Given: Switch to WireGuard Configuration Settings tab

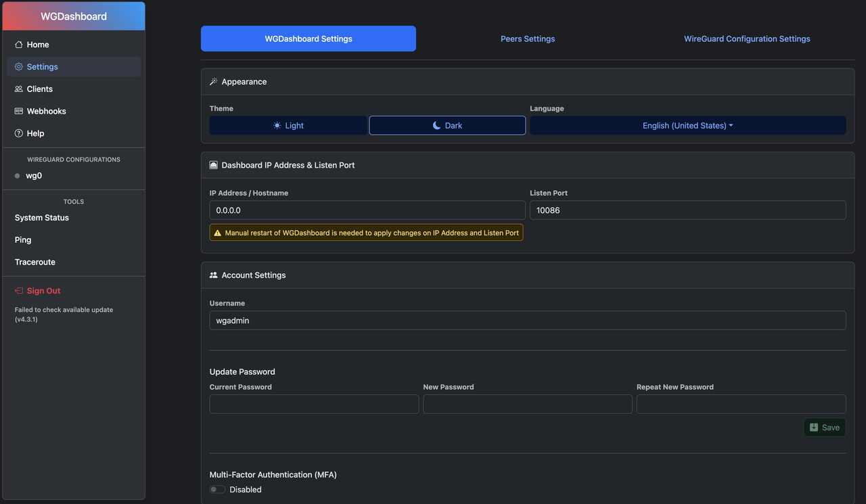Looking at the screenshot, I should click(x=747, y=39).
